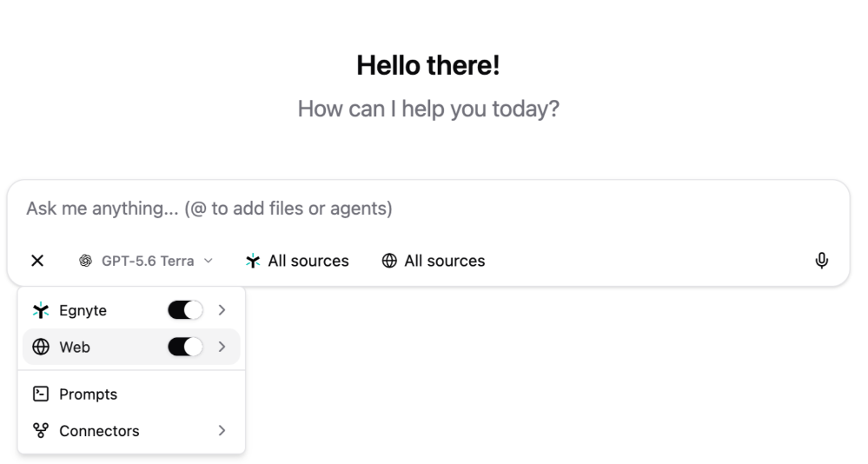Click the Prompts terminal icon

(41, 394)
